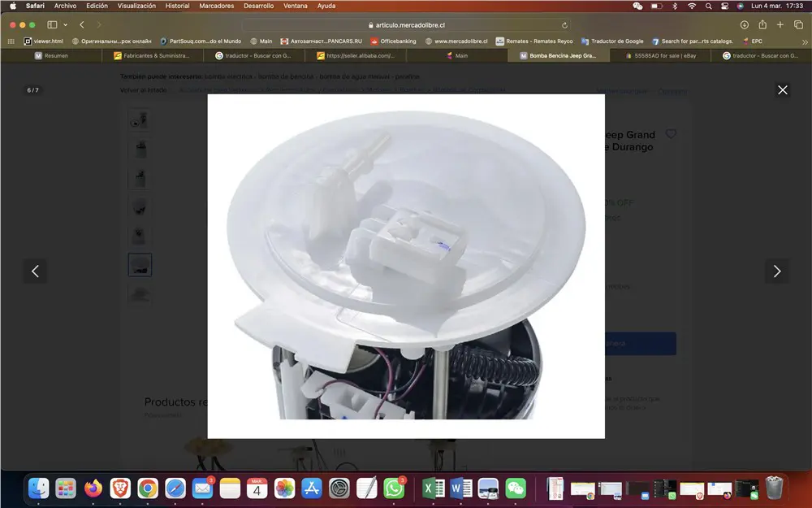Reload the page from address bar
The height and width of the screenshot is (508, 812).
click(566, 25)
